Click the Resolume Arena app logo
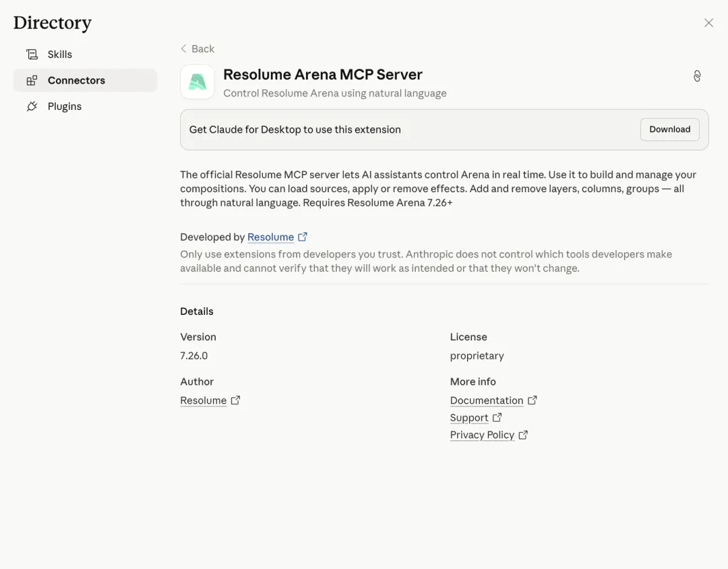728x569 pixels. pos(198,82)
